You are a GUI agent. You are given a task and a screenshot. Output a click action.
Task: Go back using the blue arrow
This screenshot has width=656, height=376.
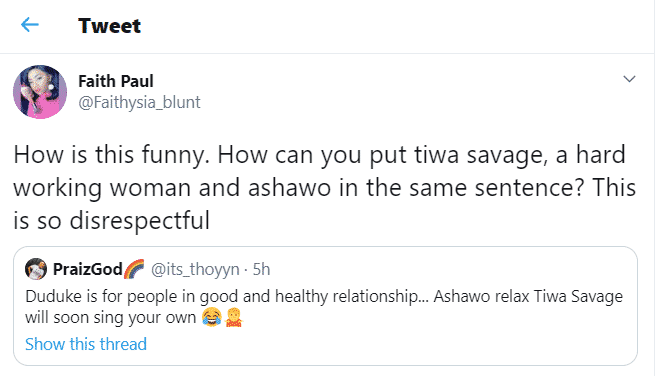[x=30, y=25]
